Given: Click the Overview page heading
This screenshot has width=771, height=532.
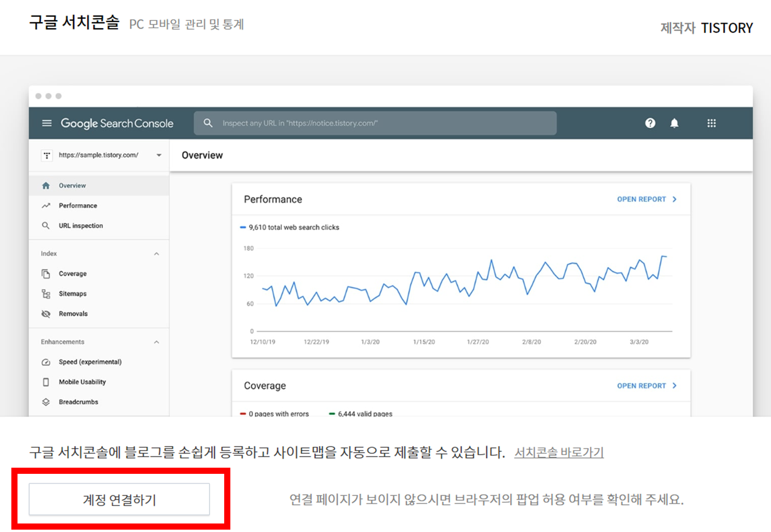Looking at the screenshot, I should pos(202,155).
